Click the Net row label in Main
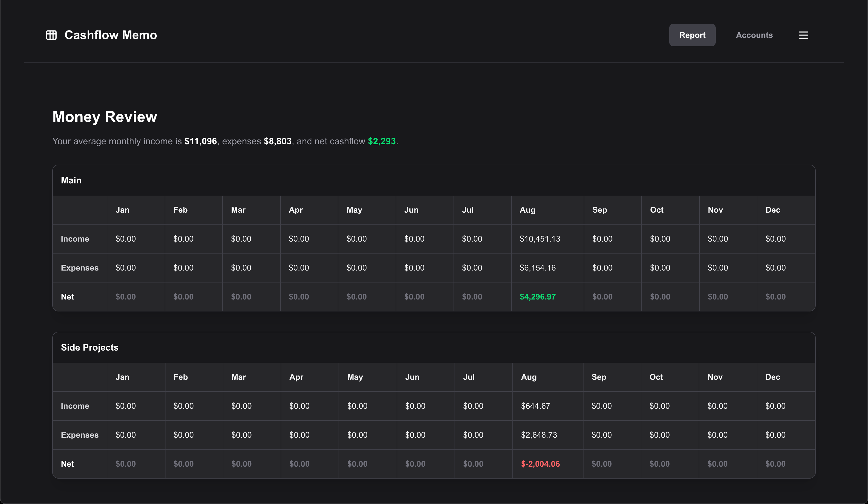The height and width of the screenshot is (504, 868). tap(68, 297)
